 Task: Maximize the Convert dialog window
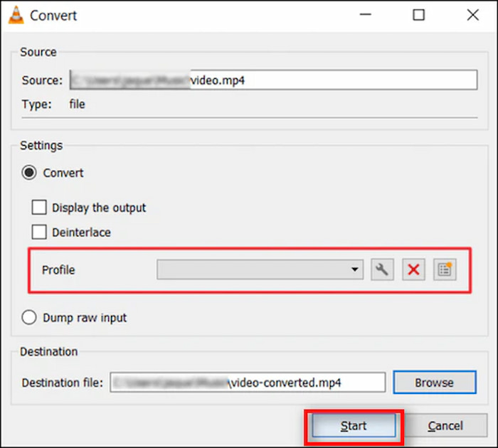point(418,15)
